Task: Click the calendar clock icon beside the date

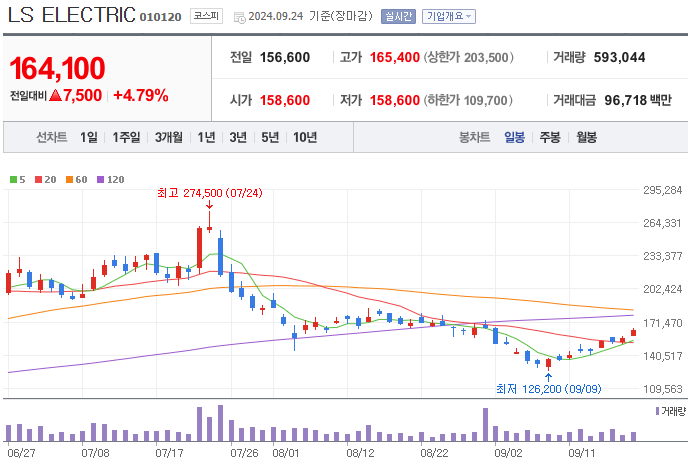Action: click(240, 18)
